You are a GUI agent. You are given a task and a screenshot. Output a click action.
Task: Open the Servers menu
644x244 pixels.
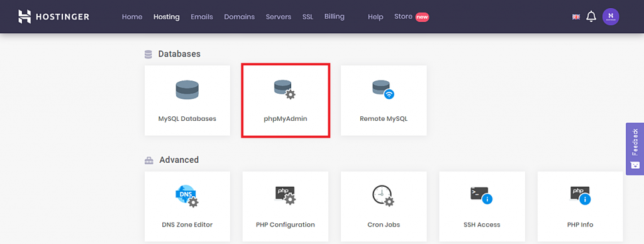pyautogui.click(x=279, y=17)
